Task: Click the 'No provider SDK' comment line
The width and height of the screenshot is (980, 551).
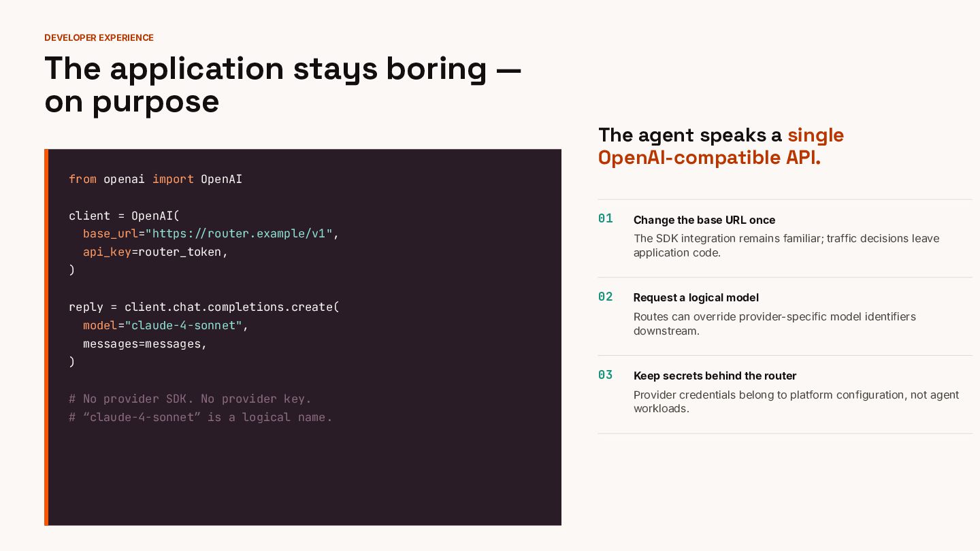Action: [190, 399]
